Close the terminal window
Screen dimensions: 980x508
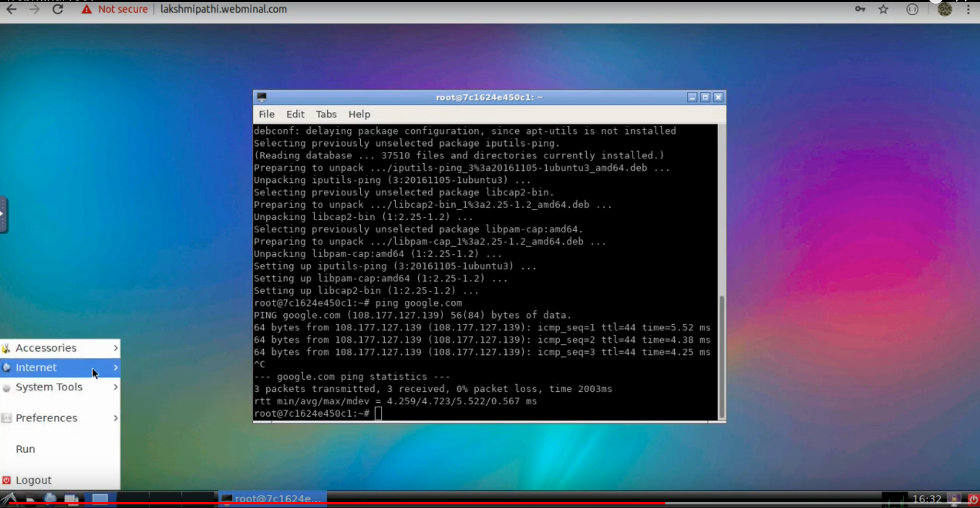coord(718,97)
